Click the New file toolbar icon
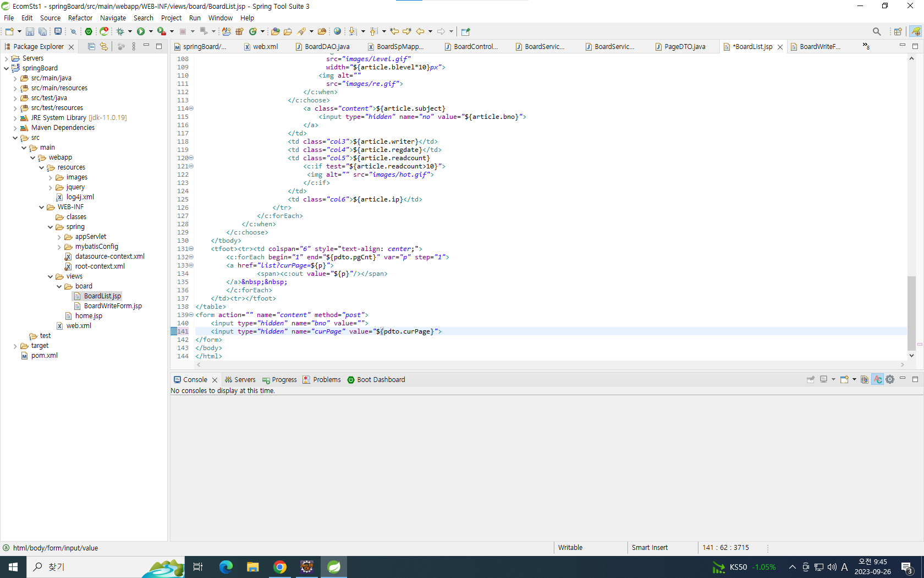This screenshot has height=578, width=924. pyautogui.click(x=9, y=31)
